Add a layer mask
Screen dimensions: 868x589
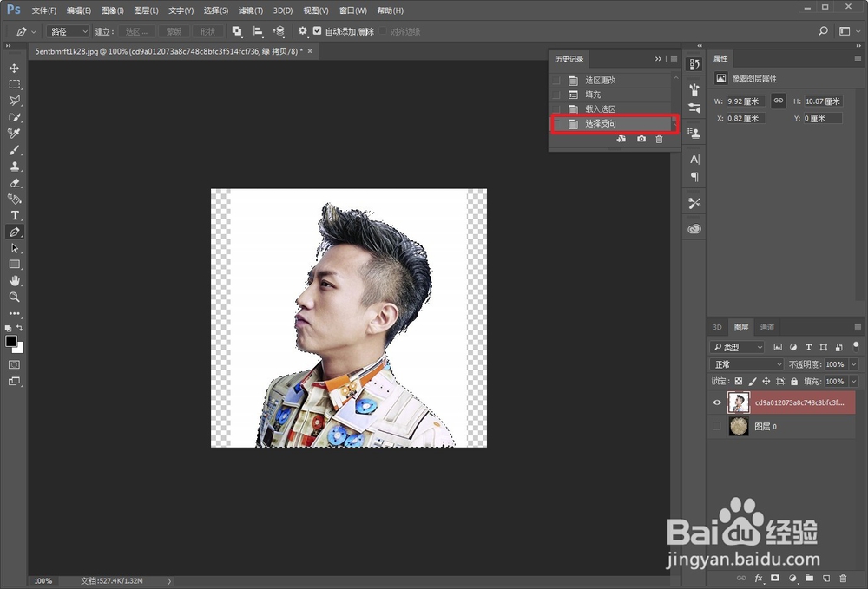click(x=775, y=578)
